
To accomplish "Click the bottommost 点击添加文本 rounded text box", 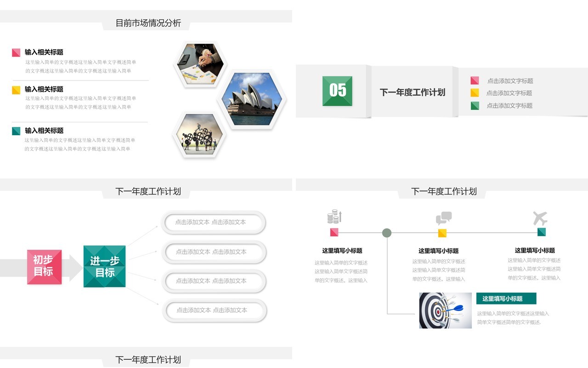I will click(x=215, y=310).
